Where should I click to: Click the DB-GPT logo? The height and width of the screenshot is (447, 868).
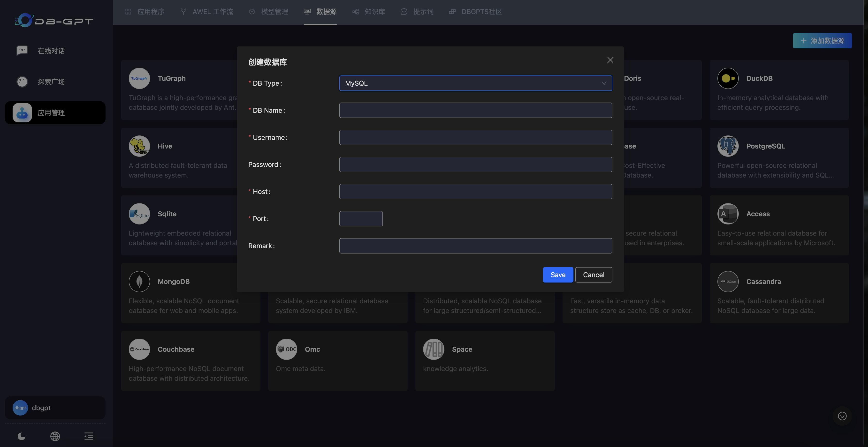click(54, 20)
